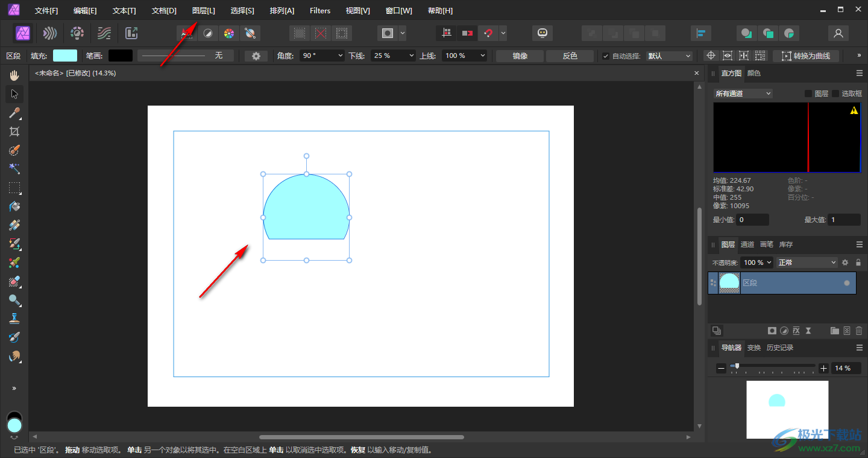Pick the Flood Fill bucket tool
This screenshot has width=868, height=458.
pos(14,206)
